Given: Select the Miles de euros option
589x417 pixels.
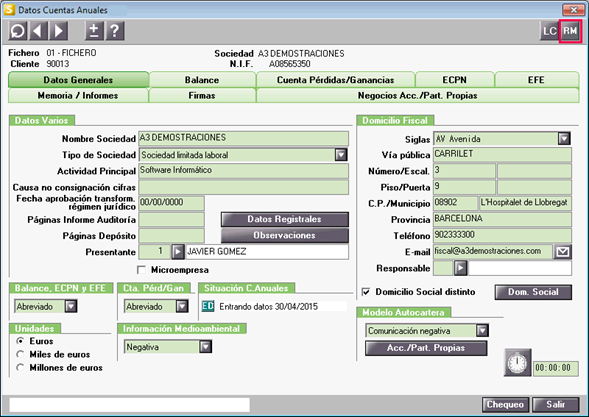Looking at the screenshot, I should 20,354.
